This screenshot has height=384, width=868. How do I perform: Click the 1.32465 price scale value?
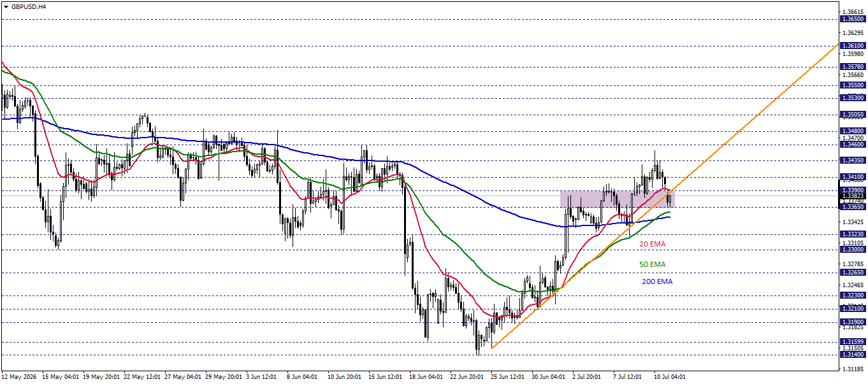[853, 285]
